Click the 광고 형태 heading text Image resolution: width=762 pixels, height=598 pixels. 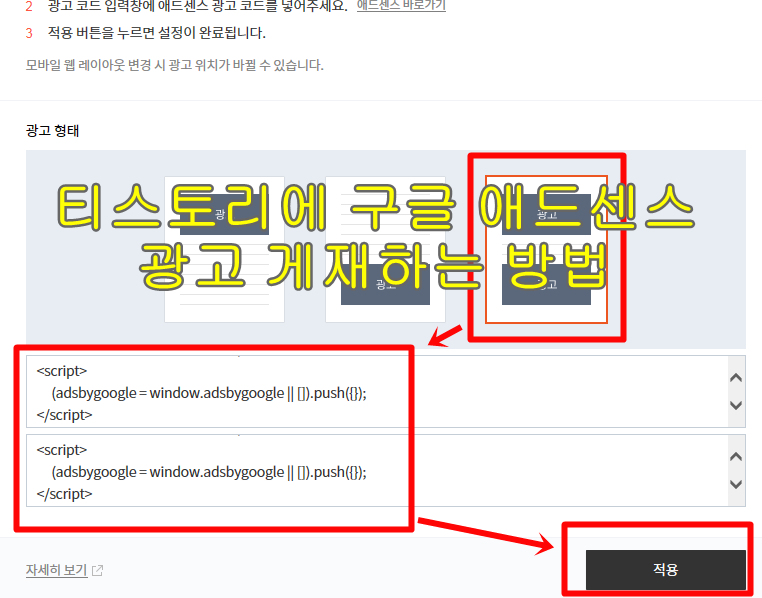(52, 131)
